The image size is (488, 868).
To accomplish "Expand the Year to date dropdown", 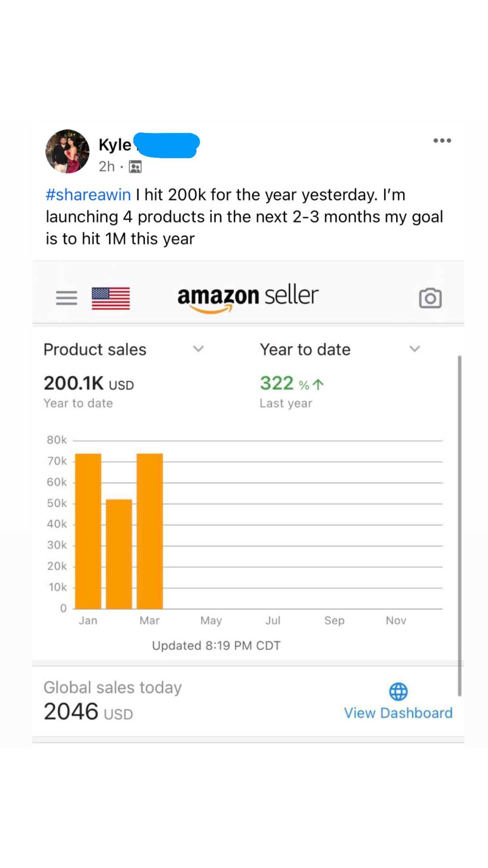I will (x=414, y=349).
